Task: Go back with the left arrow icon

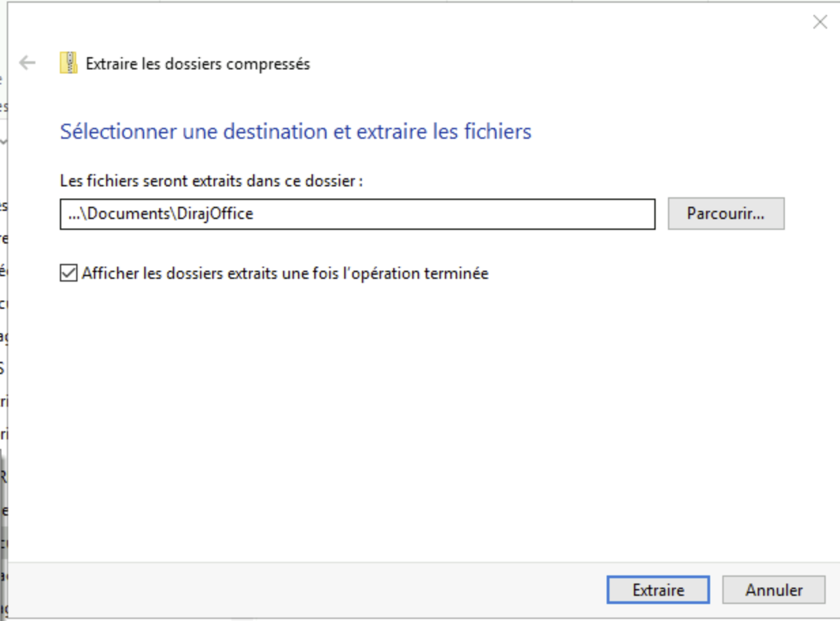Action: pyautogui.click(x=27, y=63)
